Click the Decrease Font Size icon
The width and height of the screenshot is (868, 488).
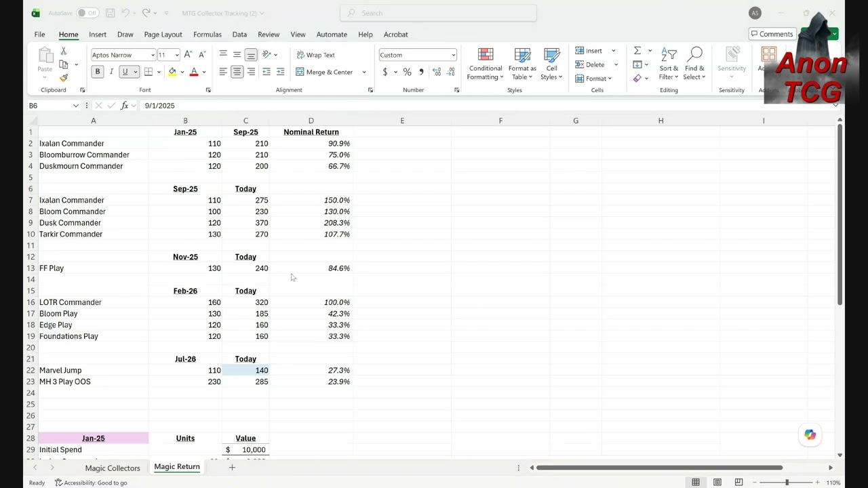click(202, 55)
